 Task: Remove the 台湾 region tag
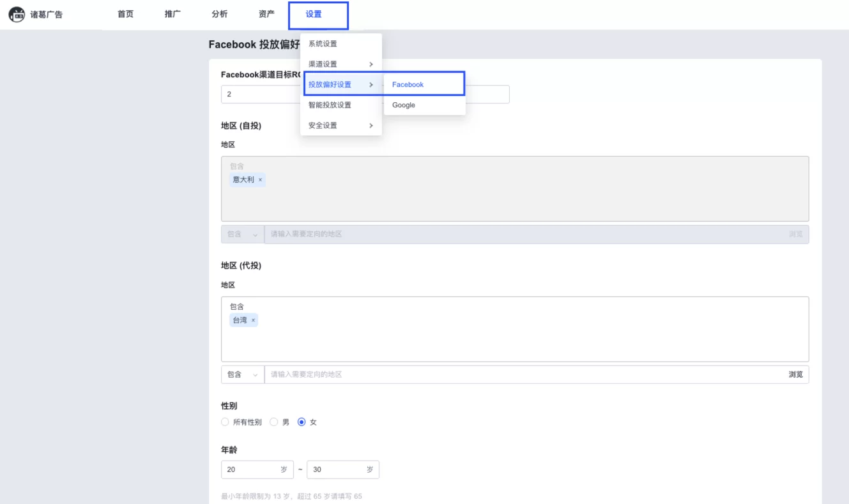(x=253, y=321)
